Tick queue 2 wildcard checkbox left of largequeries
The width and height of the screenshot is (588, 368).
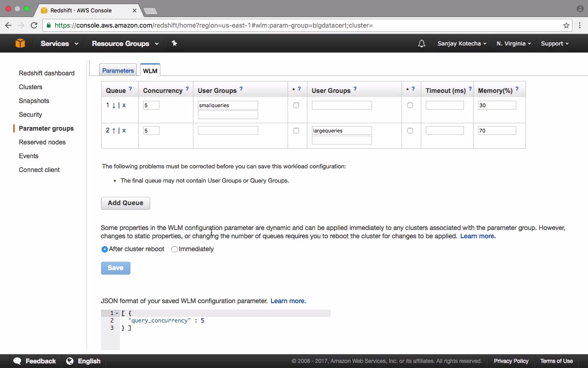[296, 131]
